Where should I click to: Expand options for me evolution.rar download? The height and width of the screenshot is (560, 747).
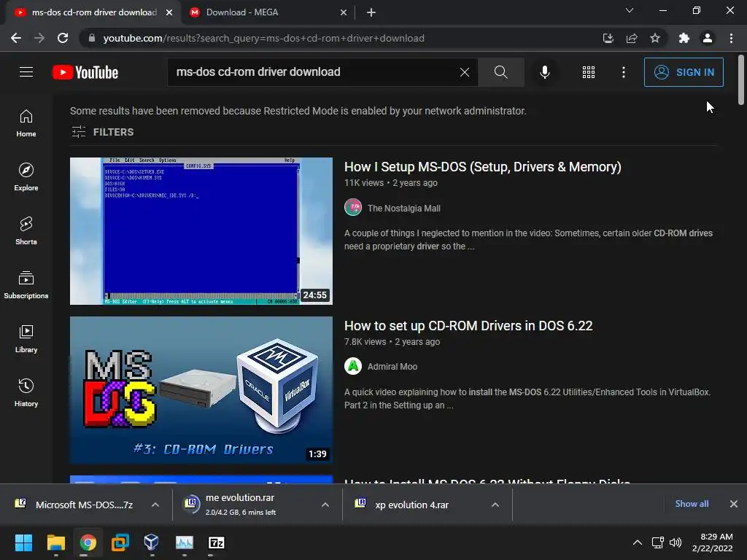(x=325, y=505)
